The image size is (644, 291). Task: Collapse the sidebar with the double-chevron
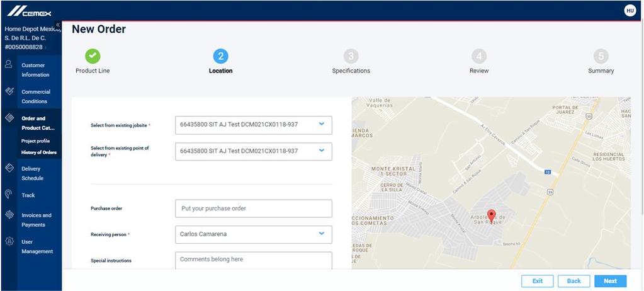click(58, 25)
